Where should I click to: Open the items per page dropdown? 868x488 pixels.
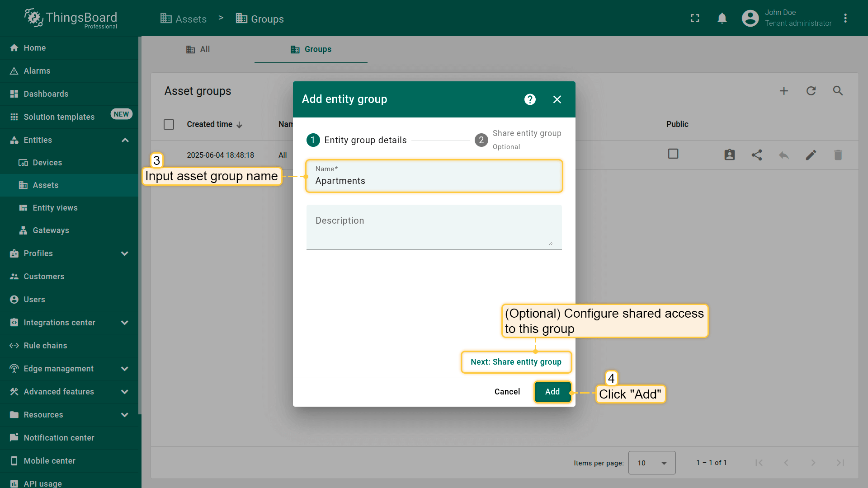(x=651, y=463)
